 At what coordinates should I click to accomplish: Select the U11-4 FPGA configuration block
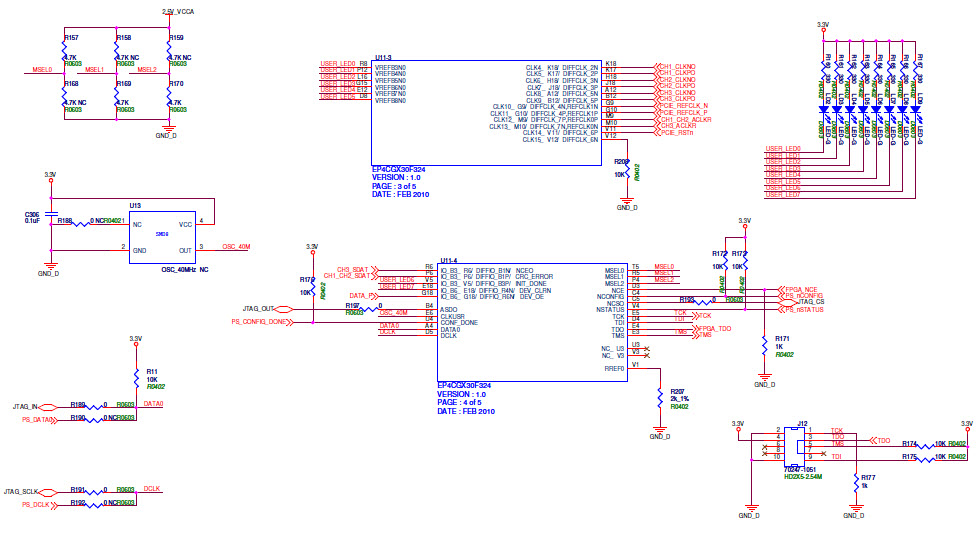coord(534,320)
